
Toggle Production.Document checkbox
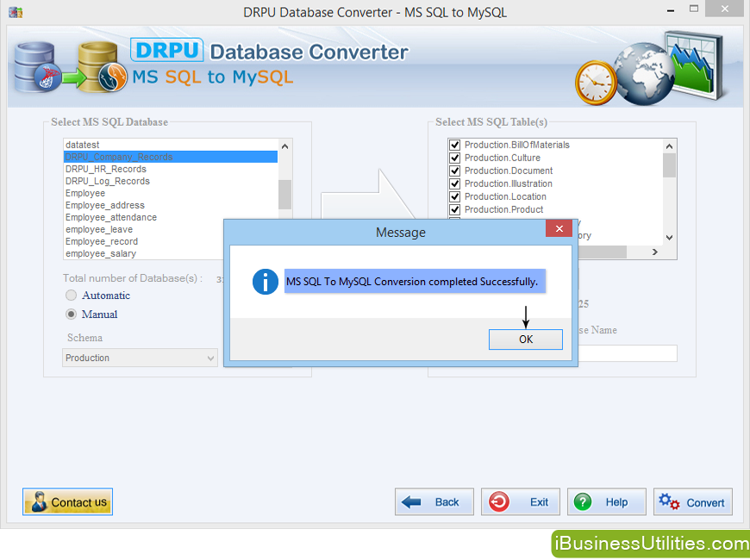click(454, 171)
